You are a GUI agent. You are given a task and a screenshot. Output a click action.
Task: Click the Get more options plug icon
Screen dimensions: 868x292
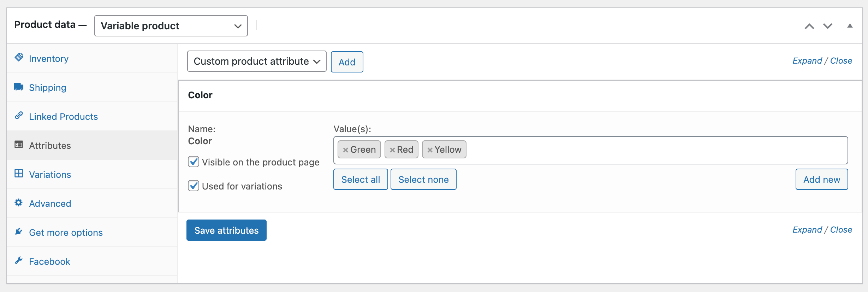19,232
